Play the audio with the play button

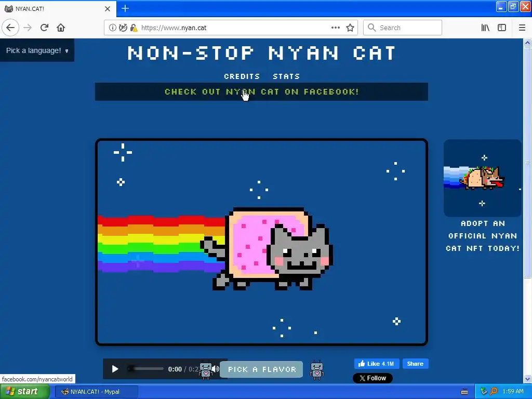coord(115,369)
